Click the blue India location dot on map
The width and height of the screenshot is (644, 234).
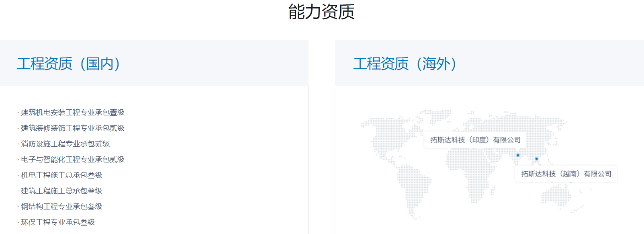[518, 155]
